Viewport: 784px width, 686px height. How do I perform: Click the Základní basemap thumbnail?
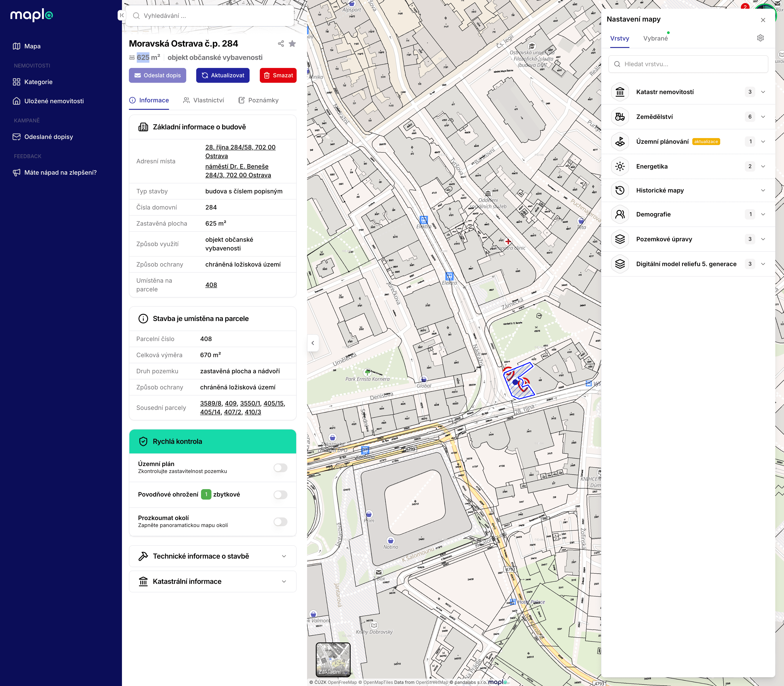coord(333,660)
